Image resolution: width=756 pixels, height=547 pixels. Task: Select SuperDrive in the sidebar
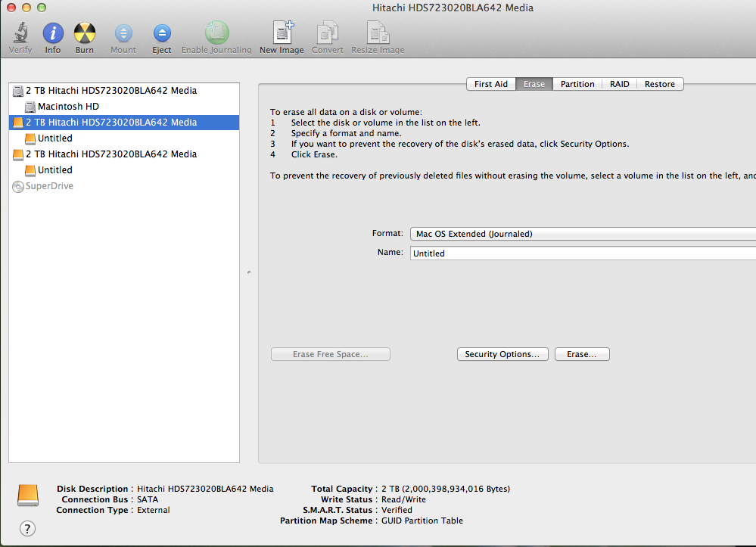[124, 186]
